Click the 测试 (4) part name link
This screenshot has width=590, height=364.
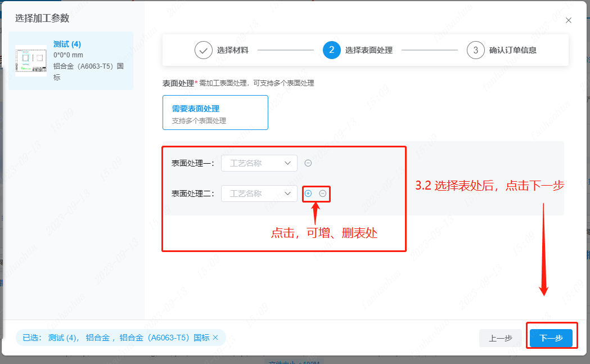[67, 44]
